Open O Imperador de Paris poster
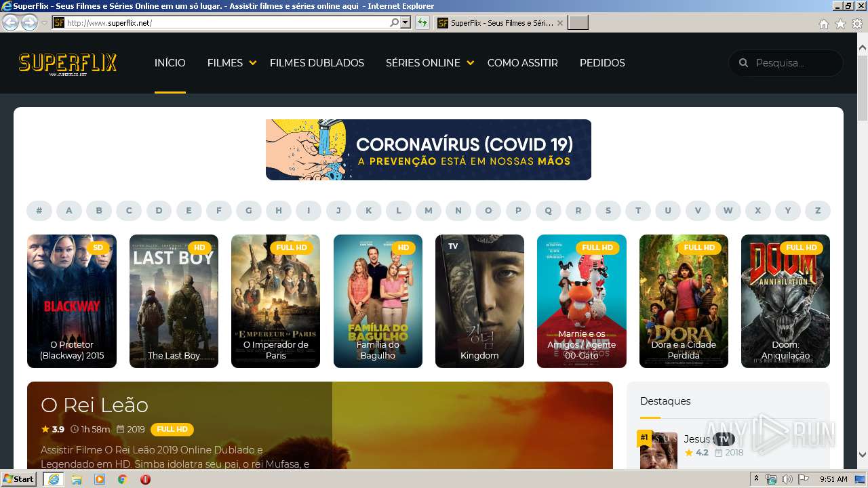 coord(275,301)
